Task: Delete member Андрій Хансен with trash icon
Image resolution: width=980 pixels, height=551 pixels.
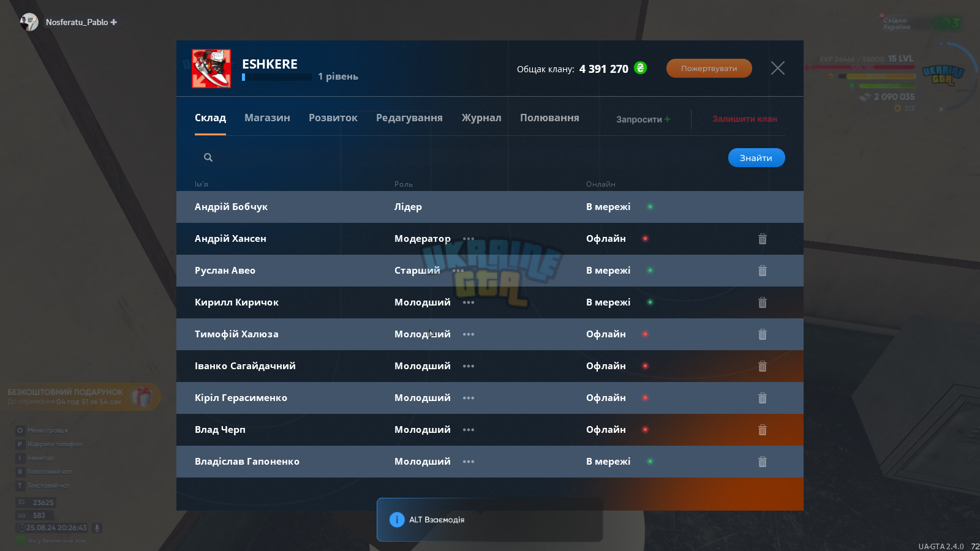Action: click(763, 239)
